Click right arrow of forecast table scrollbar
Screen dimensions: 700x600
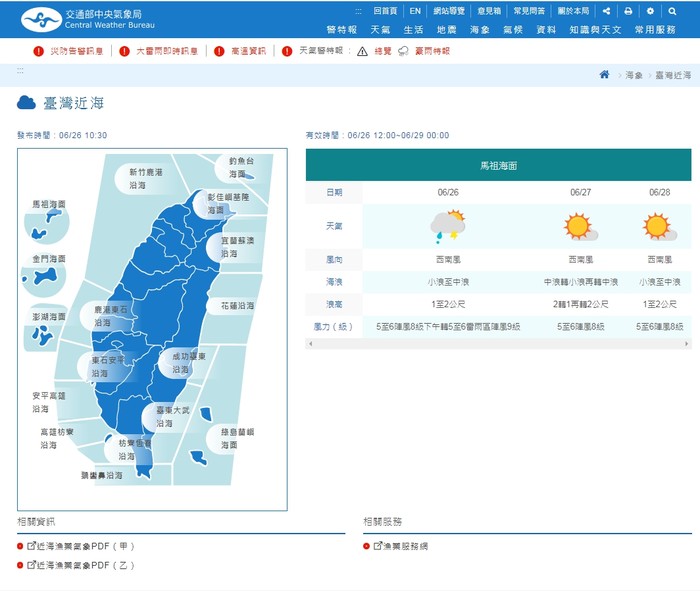[x=686, y=344]
